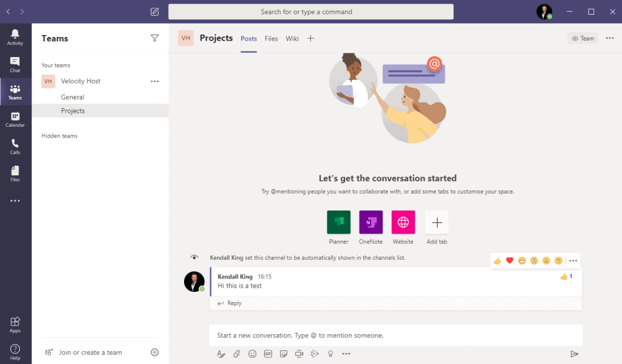The height and width of the screenshot is (364, 622).
Task: Select the Teams sidebar icon
Action: (15, 92)
